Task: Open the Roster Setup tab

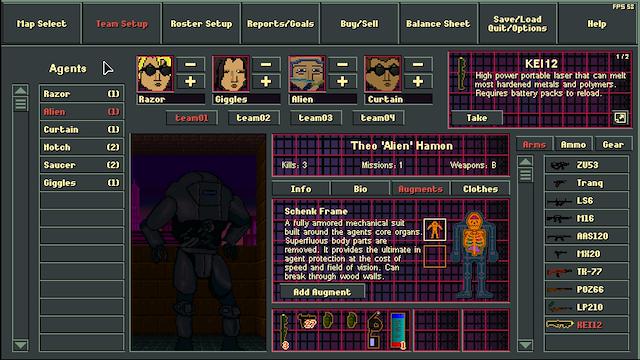Action: [201, 24]
